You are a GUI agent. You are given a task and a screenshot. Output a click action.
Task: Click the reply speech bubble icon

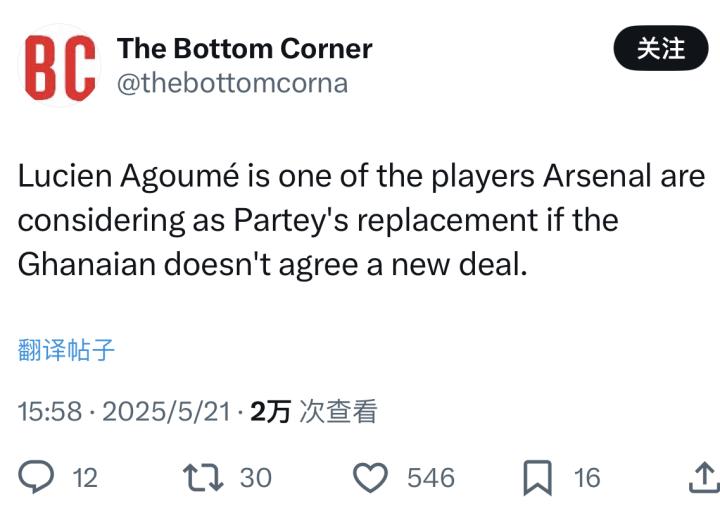click(x=36, y=478)
